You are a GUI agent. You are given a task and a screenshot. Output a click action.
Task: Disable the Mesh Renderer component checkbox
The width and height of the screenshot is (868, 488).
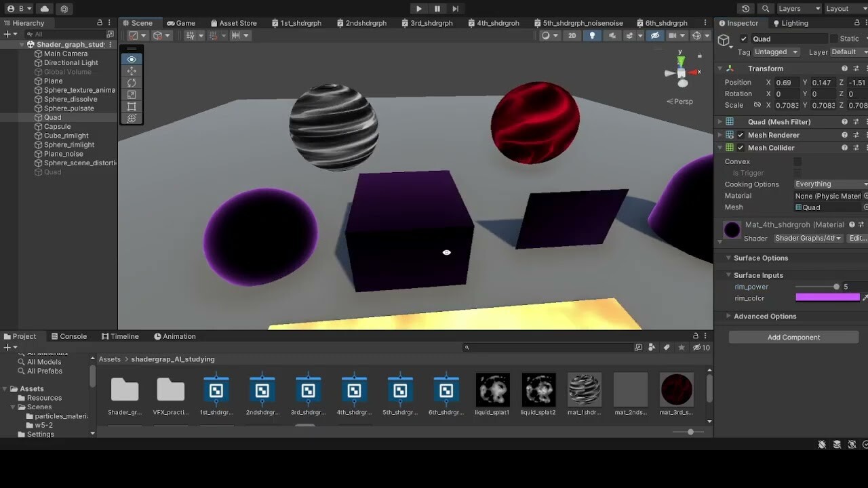(740, 134)
